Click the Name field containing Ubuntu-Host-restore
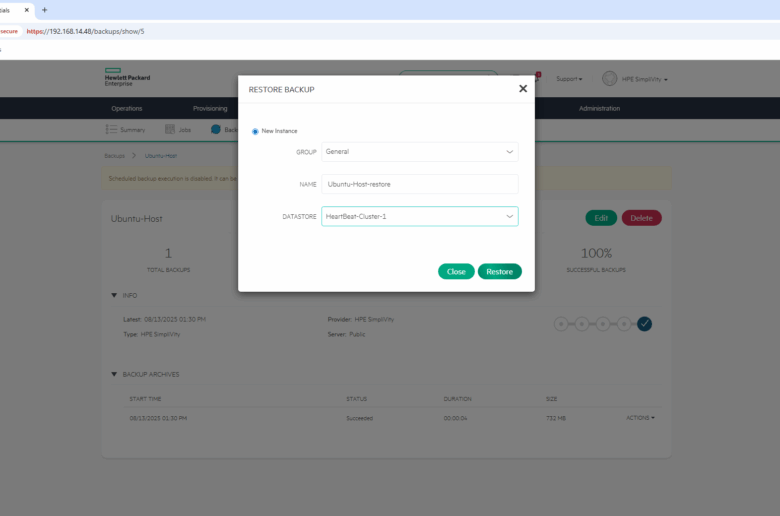 tap(419, 184)
